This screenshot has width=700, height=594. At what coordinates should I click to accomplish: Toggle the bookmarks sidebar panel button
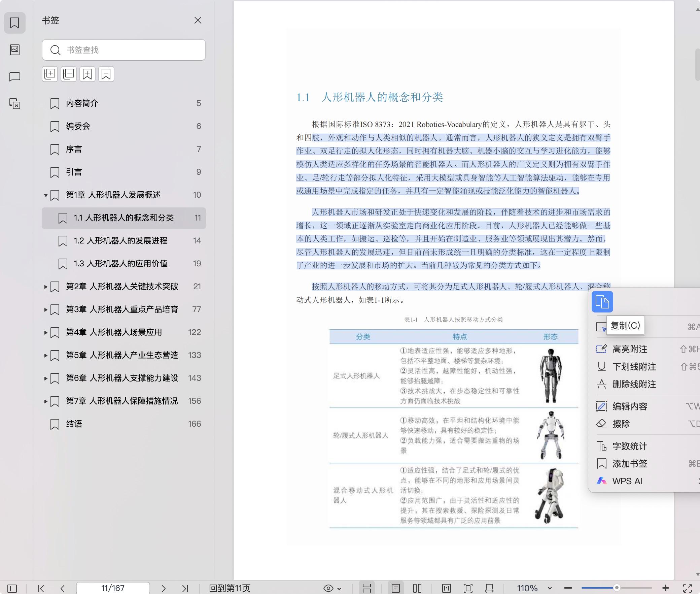point(15,23)
